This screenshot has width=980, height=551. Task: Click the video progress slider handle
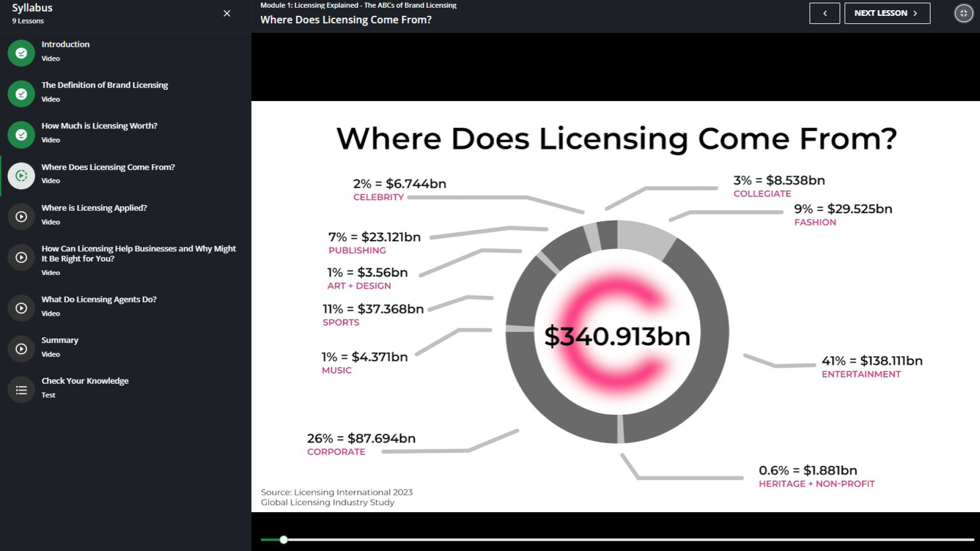pos(283,539)
